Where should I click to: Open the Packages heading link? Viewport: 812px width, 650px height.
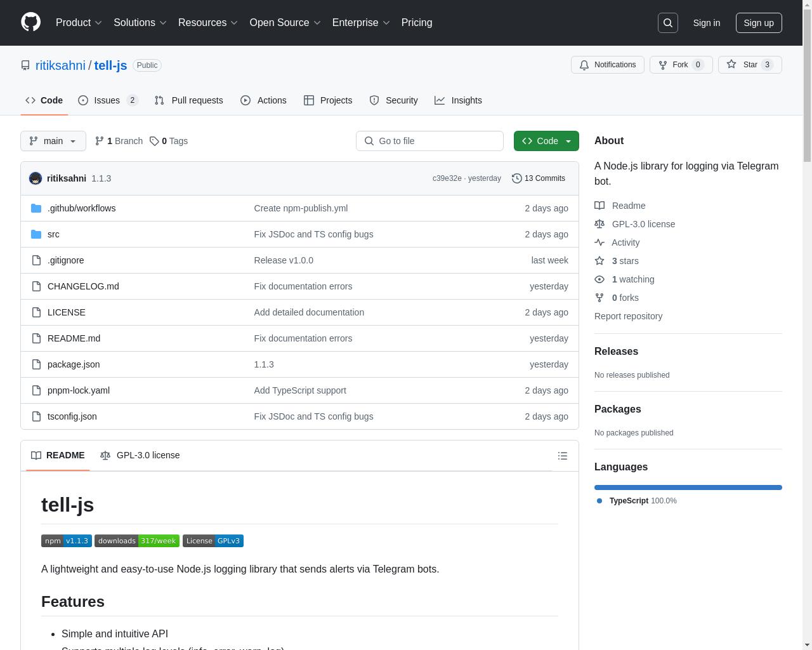click(x=617, y=409)
